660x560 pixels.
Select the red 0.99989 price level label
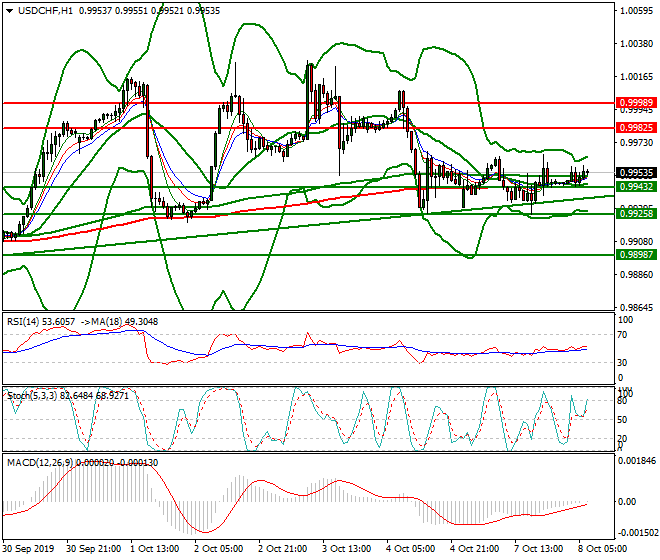click(x=636, y=103)
